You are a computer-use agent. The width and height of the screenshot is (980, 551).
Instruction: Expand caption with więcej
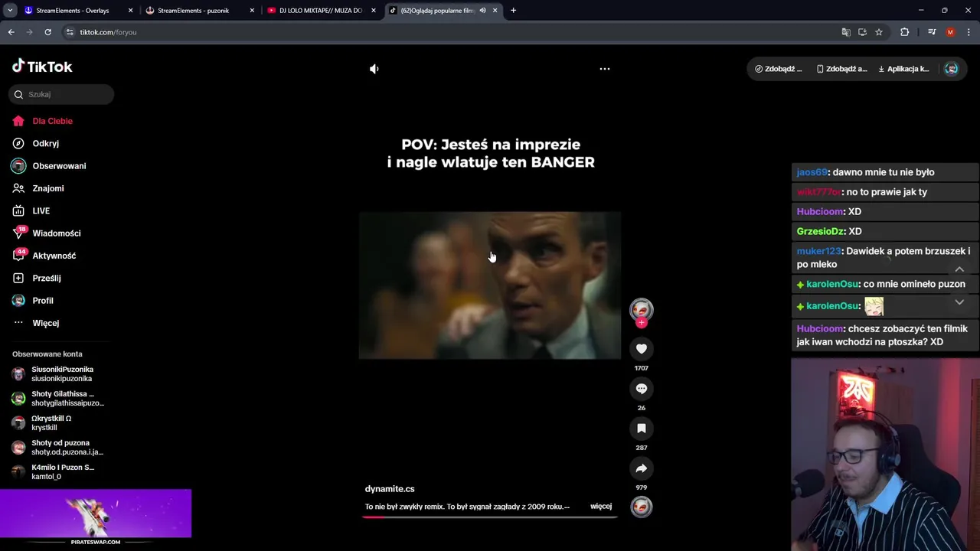click(x=601, y=507)
